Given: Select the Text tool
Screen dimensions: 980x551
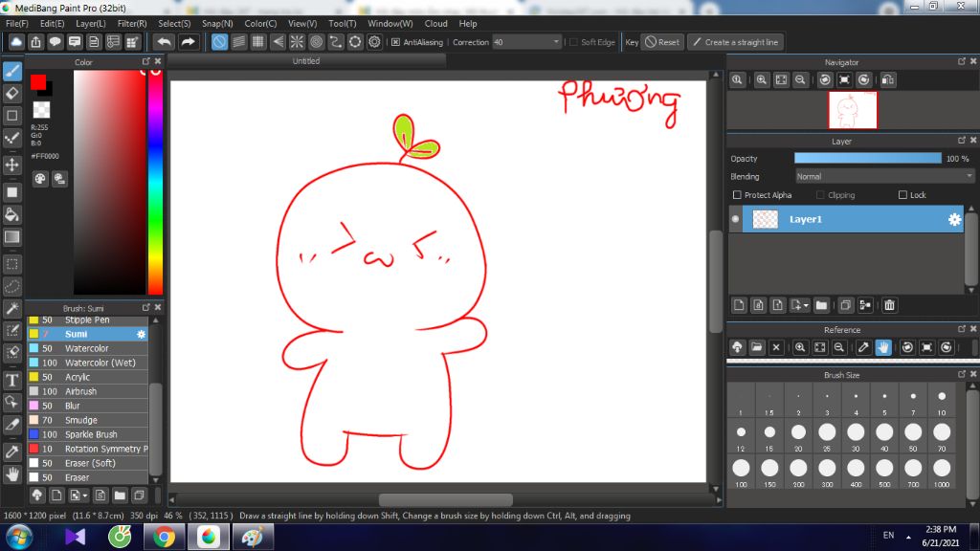Looking at the screenshot, I should [12, 380].
